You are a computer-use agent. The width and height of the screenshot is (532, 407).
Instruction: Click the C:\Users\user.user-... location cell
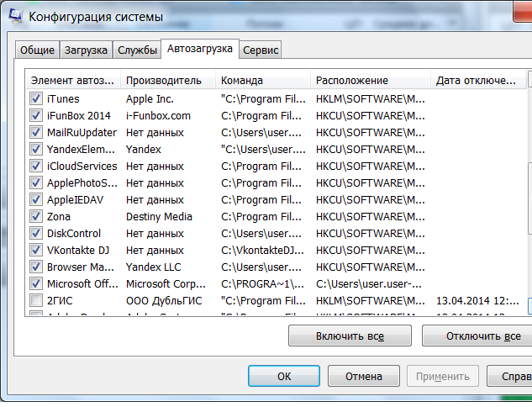[369, 283]
